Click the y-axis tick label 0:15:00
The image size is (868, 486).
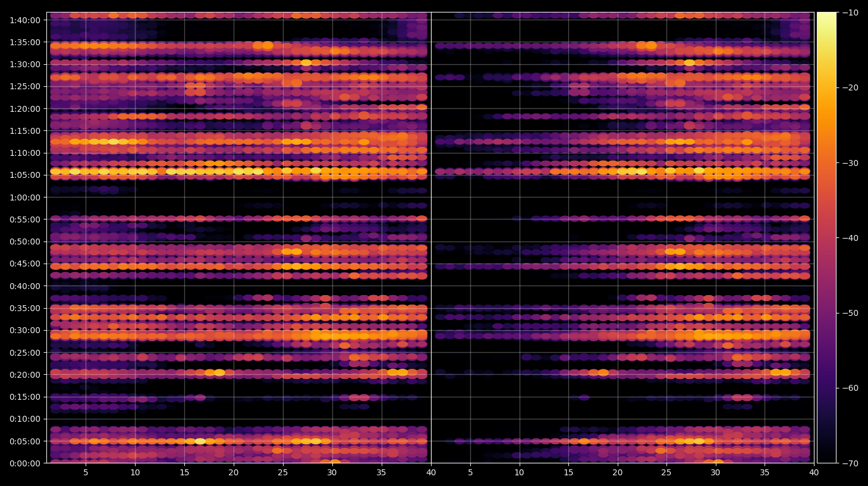pos(25,397)
